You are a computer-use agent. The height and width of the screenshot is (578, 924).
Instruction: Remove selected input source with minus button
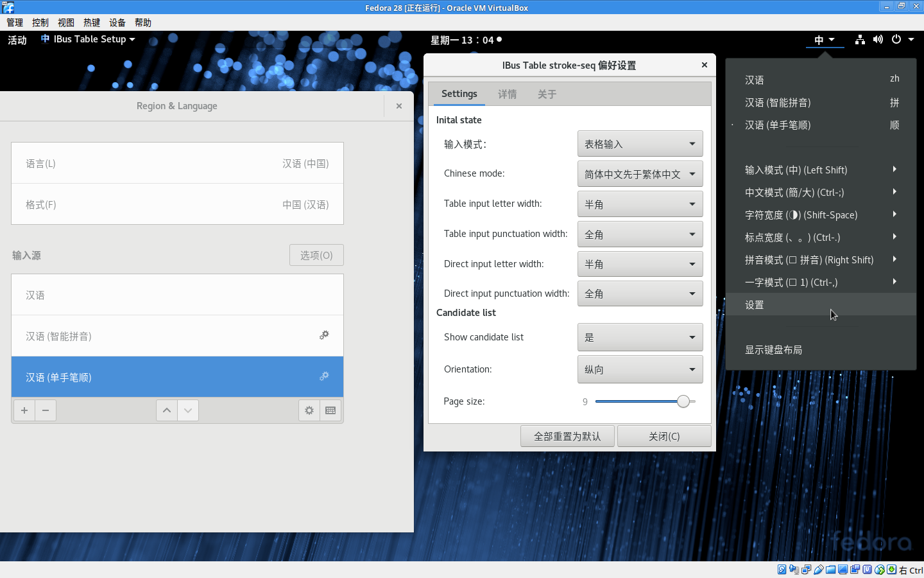[x=46, y=410]
